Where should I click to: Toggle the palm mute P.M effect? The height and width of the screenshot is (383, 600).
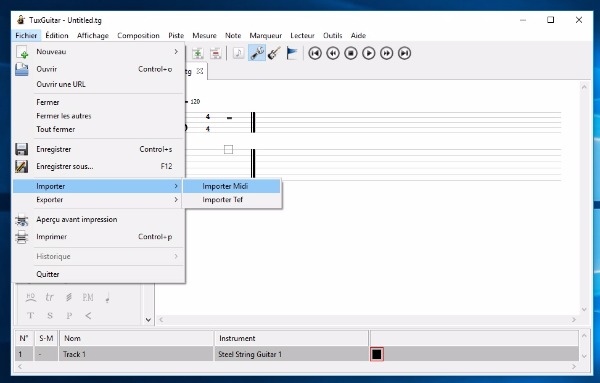[x=88, y=297]
